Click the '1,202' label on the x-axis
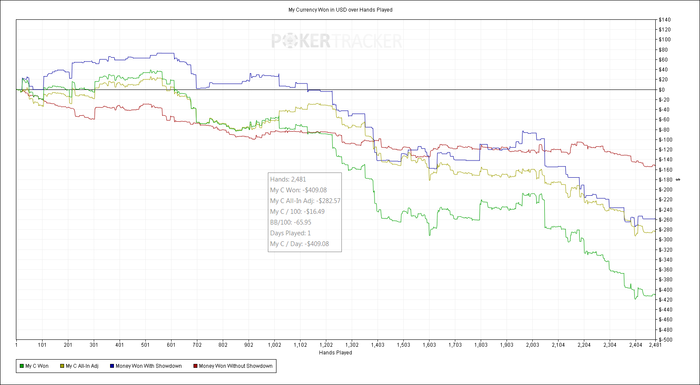 pyautogui.click(x=326, y=345)
